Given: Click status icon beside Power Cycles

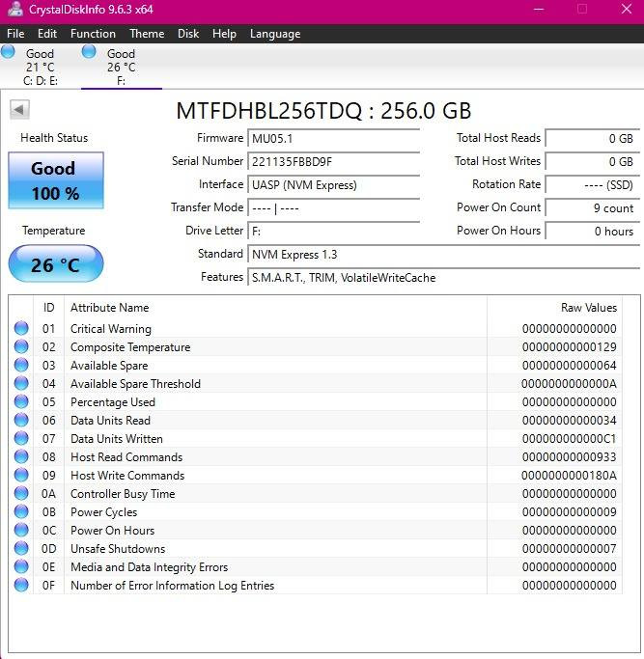Looking at the screenshot, I should click(x=21, y=512).
